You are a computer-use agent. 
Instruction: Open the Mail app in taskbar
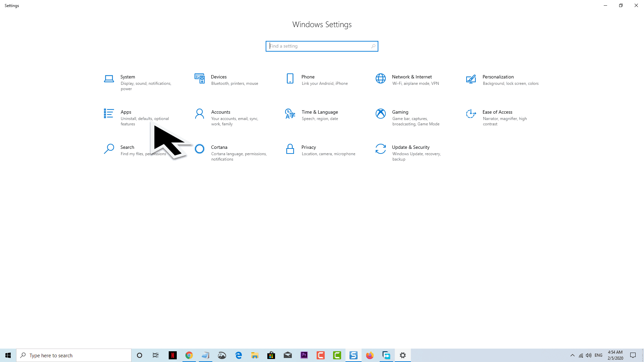pyautogui.click(x=288, y=355)
